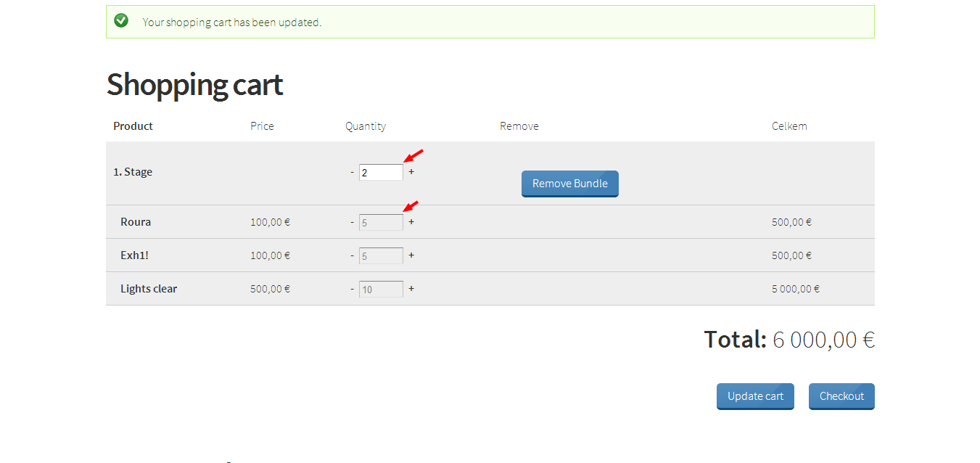
Task: Click the Update cart button
Action: click(x=755, y=396)
